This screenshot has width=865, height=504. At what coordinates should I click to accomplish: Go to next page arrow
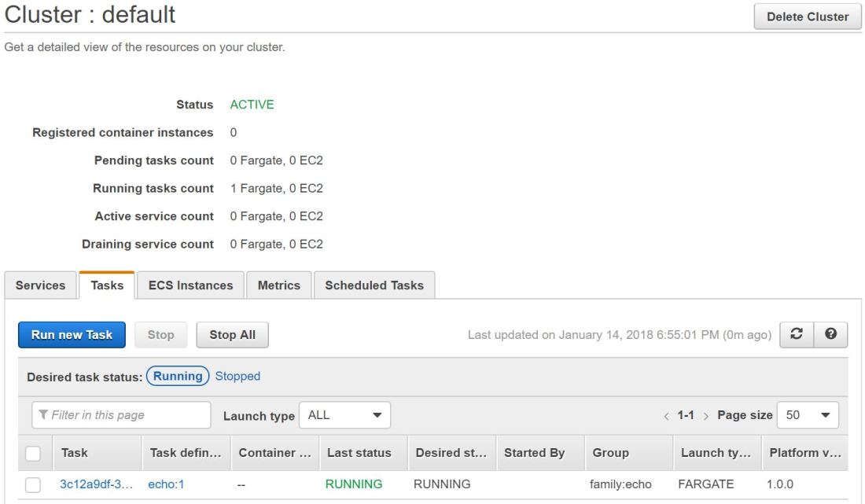pyautogui.click(x=707, y=415)
